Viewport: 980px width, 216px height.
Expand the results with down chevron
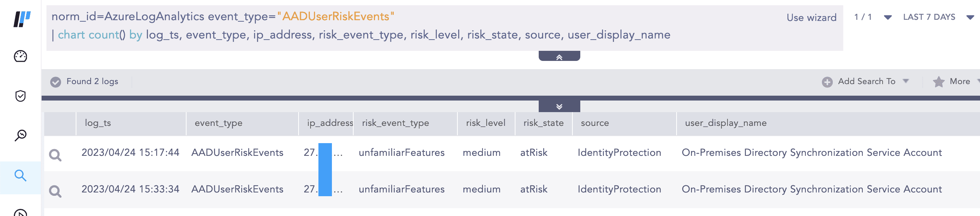[559, 107]
